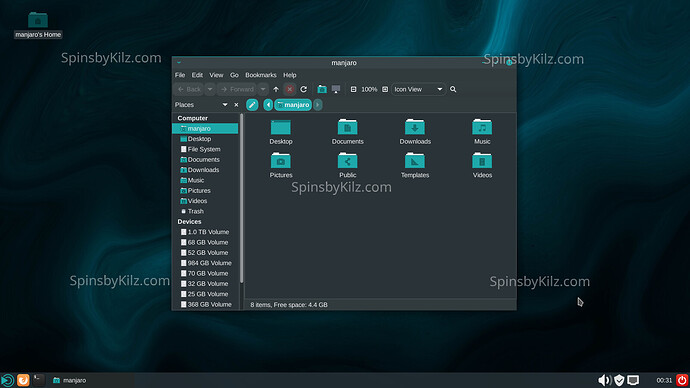This screenshot has width=690, height=388.
Task: Toggle location entry with pencil icon
Action: pos(252,105)
